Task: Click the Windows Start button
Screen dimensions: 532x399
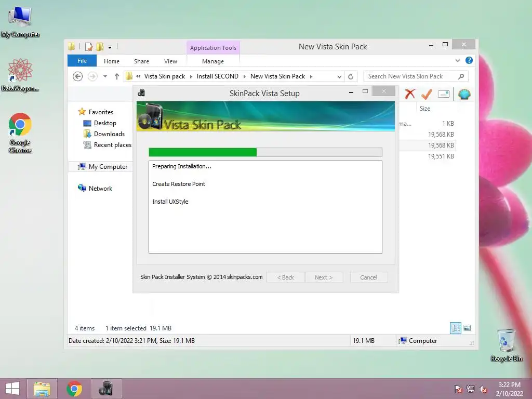Action: click(12, 389)
